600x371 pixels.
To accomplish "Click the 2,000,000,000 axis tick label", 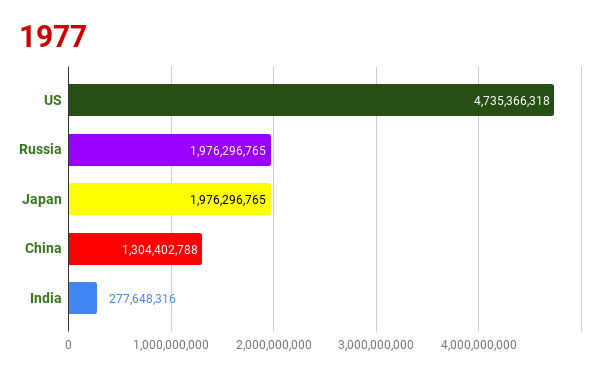I will [274, 345].
